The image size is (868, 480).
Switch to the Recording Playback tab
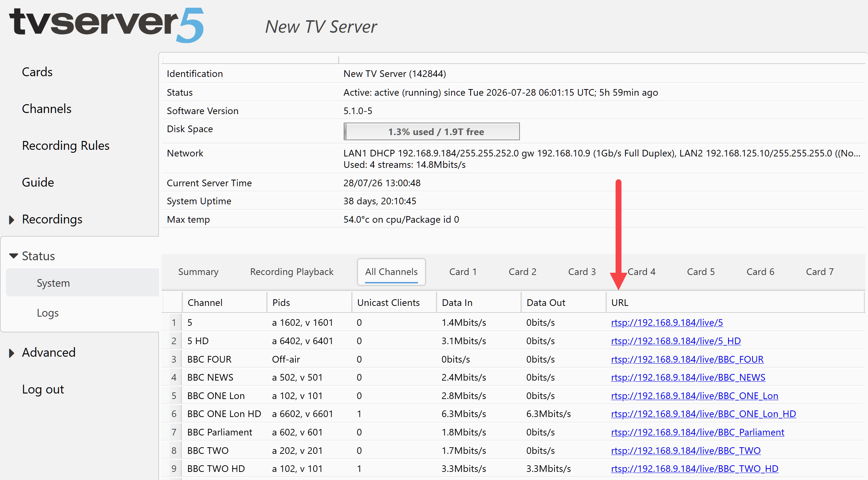pyautogui.click(x=292, y=272)
